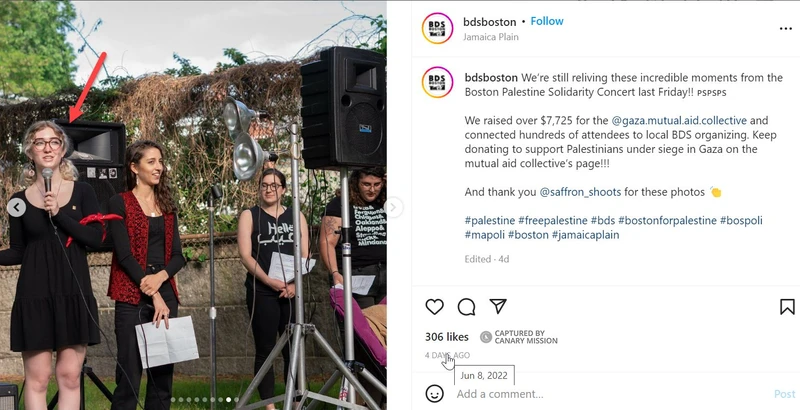Go to previous photo in carousel
800x410 pixels.
pyautogui.click(x=16, y=207)
